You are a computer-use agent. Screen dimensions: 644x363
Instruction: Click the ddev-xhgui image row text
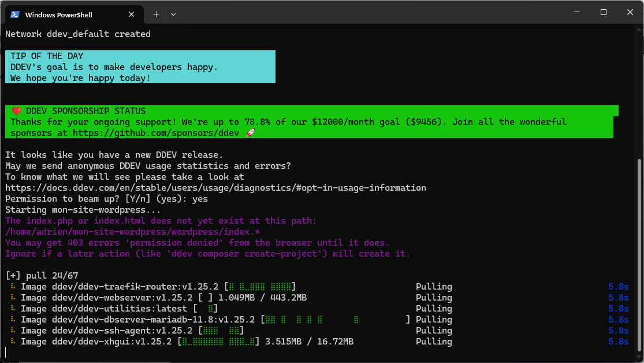click(x=96, y=342)
